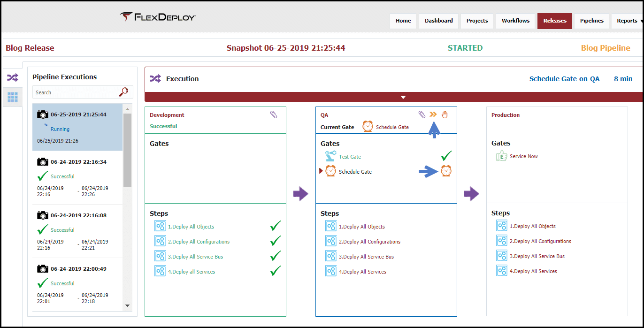The image size is (644, 328).
Task: Click the orange double-arrow skip icon in QA
Action: click(433, 114)
